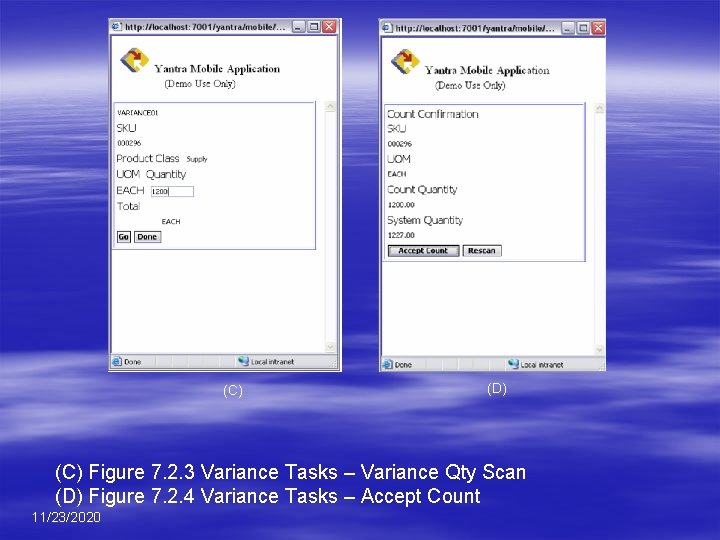Close window D

[x=598, y=28]
